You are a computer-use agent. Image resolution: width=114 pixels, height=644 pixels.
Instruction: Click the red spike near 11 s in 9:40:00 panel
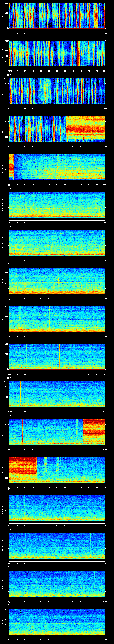pos(27,356)
